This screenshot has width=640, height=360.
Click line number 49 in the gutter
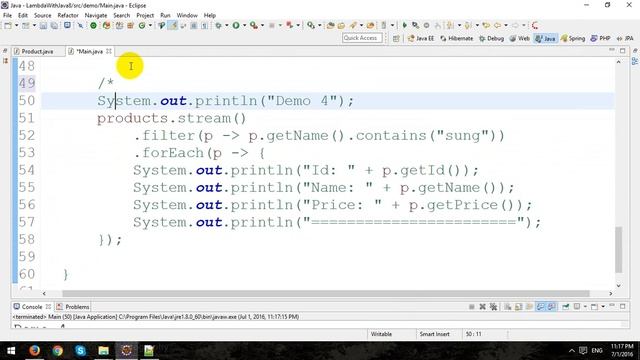point(27,83)
